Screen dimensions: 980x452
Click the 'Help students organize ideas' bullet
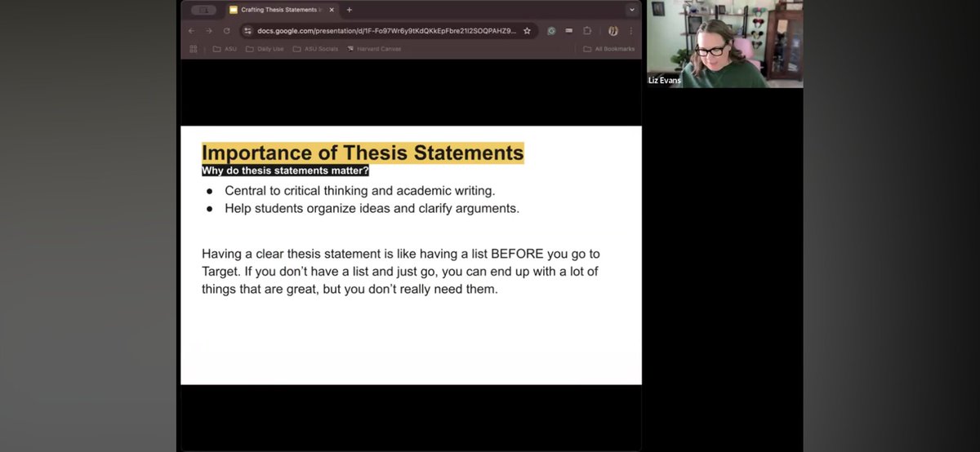click(x=372, y=208)
